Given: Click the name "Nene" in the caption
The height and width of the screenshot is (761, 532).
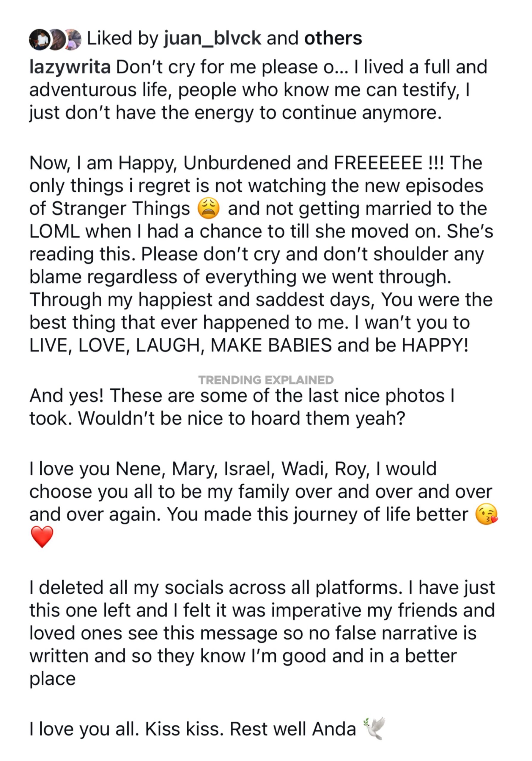Looking at the screenshot, I should tap(140, 469).
